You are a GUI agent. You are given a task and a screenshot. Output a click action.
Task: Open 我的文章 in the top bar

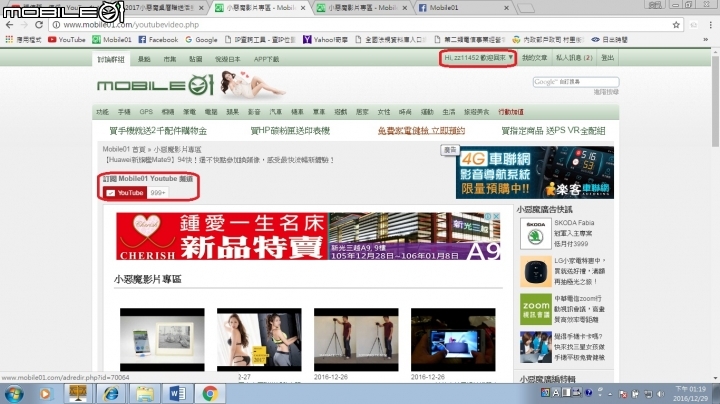(x=534, y=58)
